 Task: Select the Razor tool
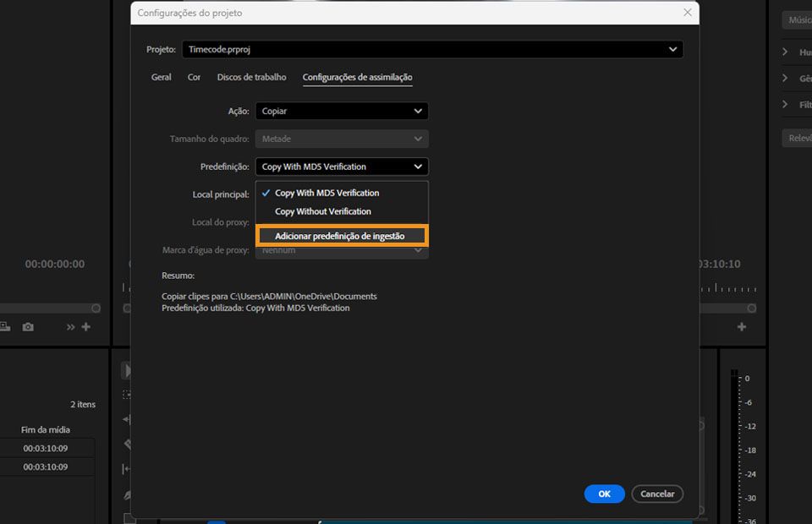tap(127, 442)
